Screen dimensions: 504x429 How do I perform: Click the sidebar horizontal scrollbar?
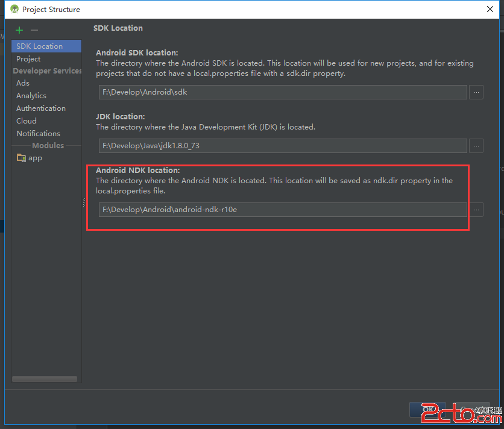(x=45, y=379)
